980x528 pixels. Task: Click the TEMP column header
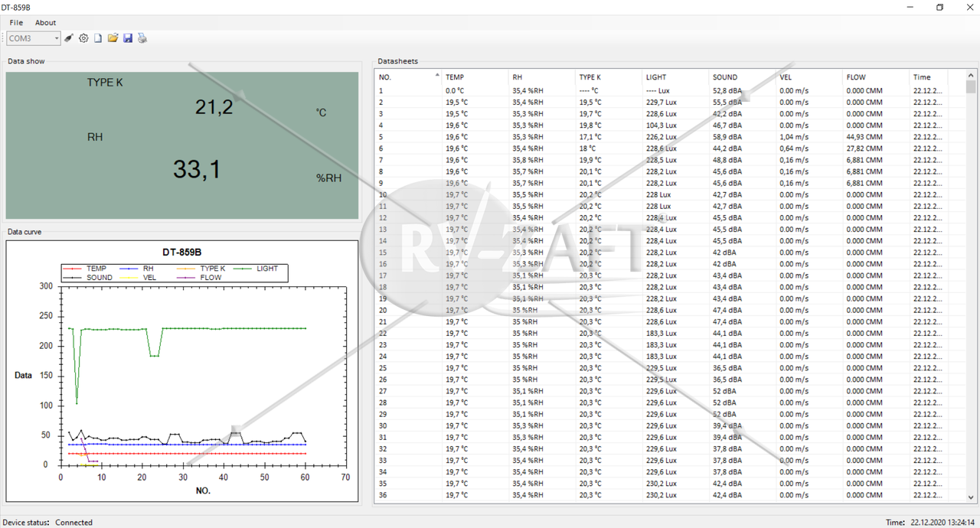[x=475, y=77]
